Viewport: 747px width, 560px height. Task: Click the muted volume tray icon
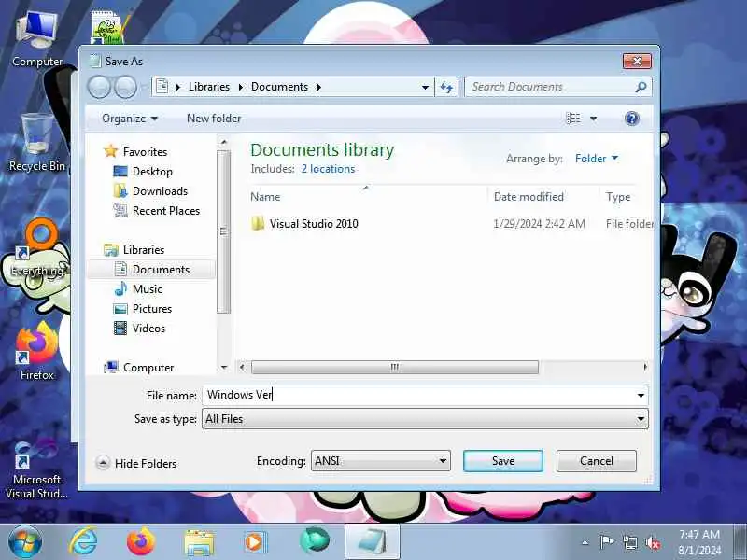tap(652, 542)
